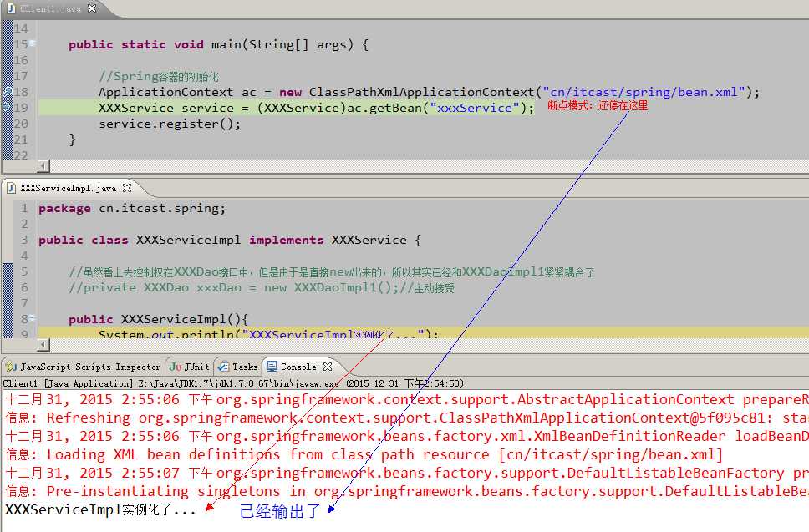Click the console line starting with Refreshing org.springframework
Screen dimensions: 809x532
point(406,418)
